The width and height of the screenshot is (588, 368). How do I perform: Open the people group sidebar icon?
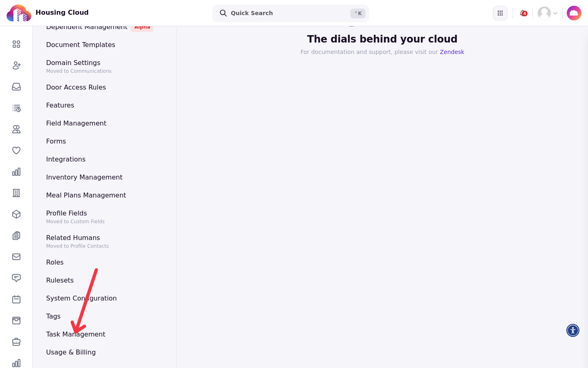(x=16, y=129)
